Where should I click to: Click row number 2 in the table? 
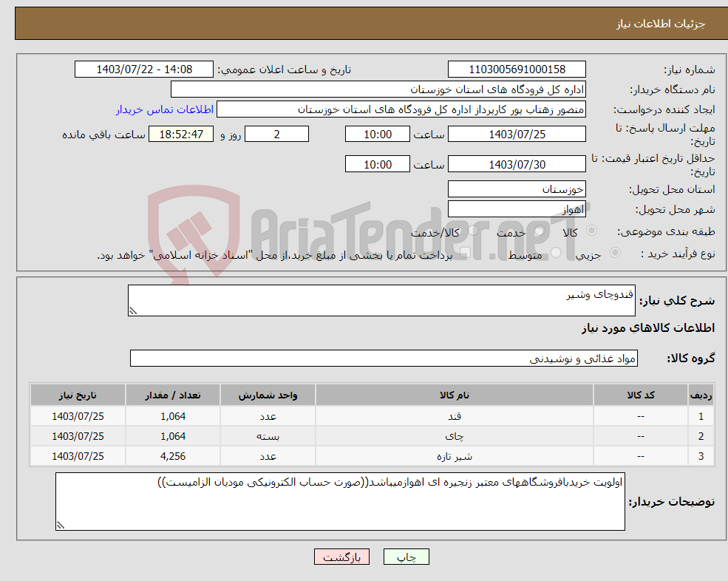click(x=701, y=436)
